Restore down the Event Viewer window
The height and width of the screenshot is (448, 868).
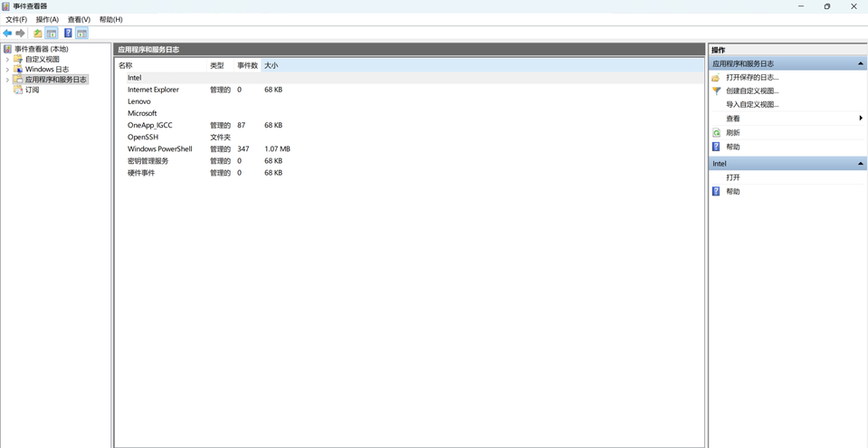(x=827, y=6)
